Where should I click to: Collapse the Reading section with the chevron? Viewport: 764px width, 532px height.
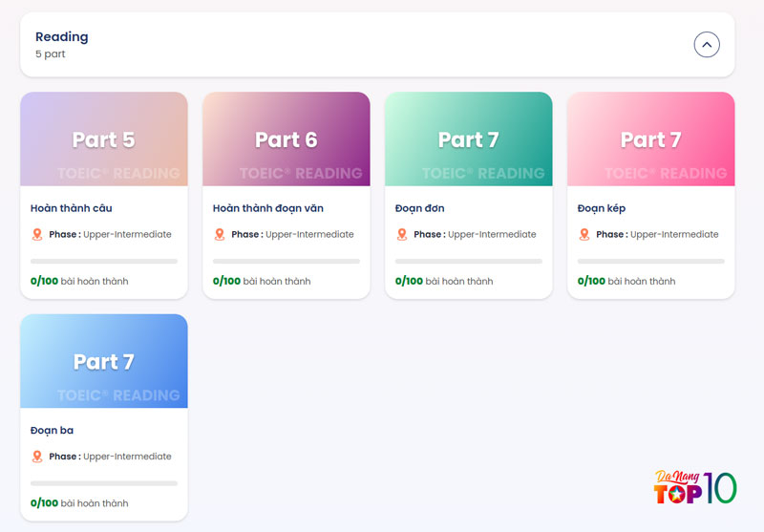coord(707,44)
